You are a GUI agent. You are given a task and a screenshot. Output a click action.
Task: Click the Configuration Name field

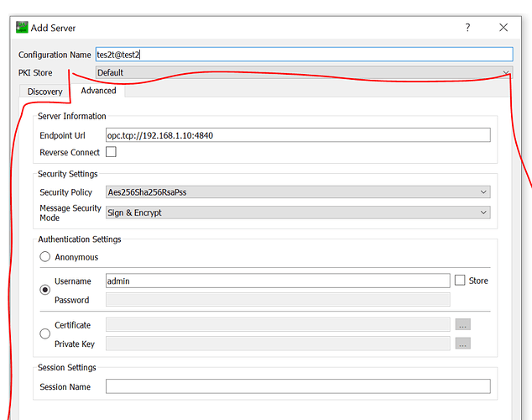(x=304, y=55)
